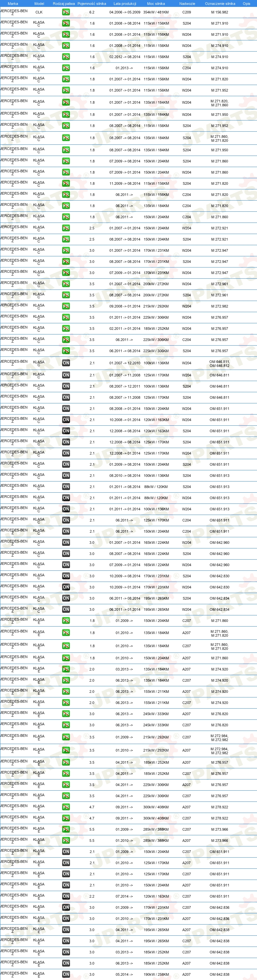The image size is (257, 980).
Task: Click the 2.2 engine capacity cell
Action: [x=92, y=896]
